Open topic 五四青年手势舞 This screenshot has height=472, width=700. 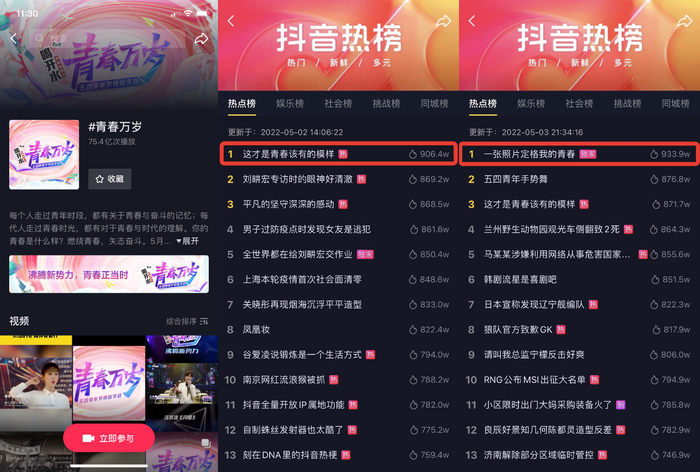(579, 179)
